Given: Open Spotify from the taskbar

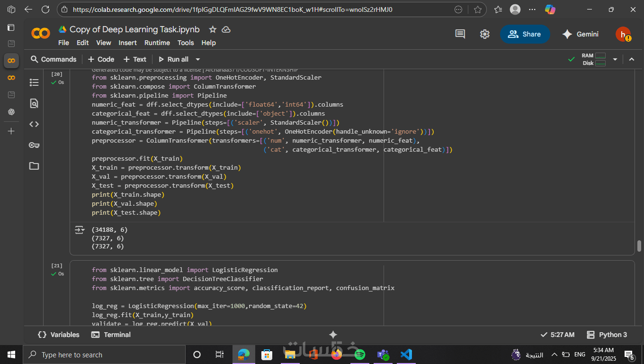Looking at the screenshot, I should 360,355.
